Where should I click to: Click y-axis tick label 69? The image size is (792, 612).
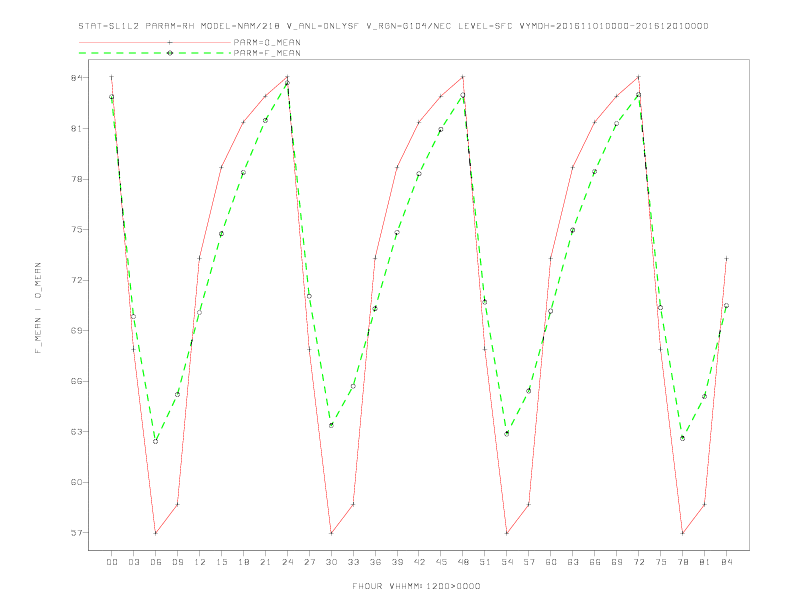pyautogui.click(x=76, y=330)
